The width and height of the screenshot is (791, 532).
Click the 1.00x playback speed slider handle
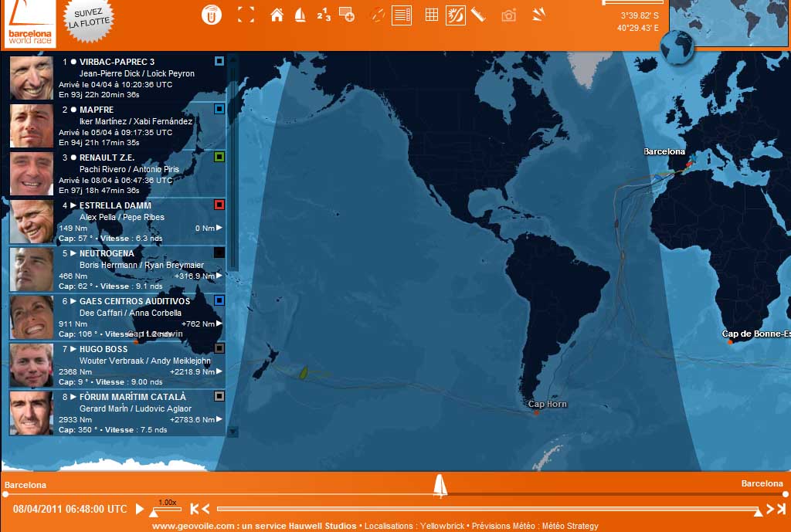pyautogui.click(x=154, y=513)
